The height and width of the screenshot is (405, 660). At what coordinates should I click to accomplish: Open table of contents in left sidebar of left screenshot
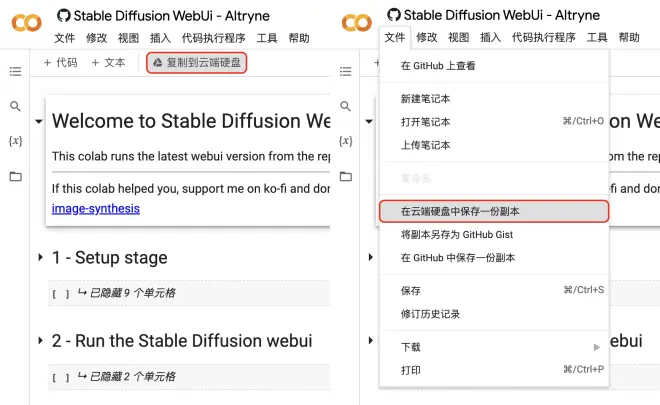(x=15, y=72)
